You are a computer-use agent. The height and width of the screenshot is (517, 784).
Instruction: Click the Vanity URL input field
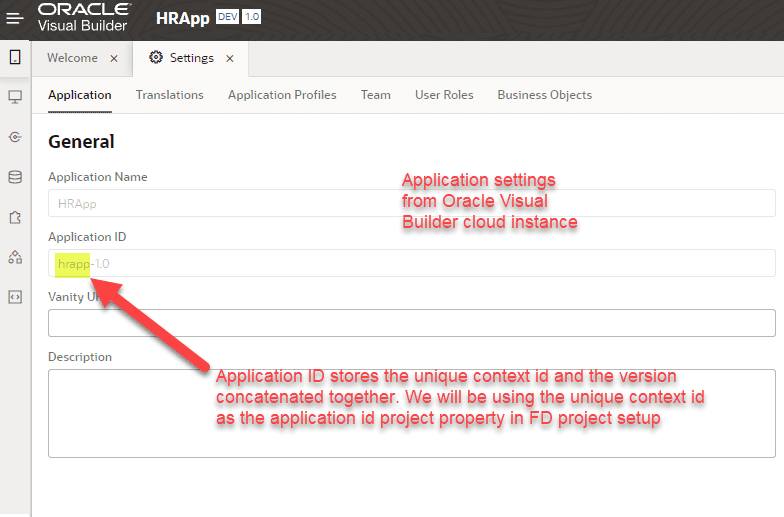(412, 323)
